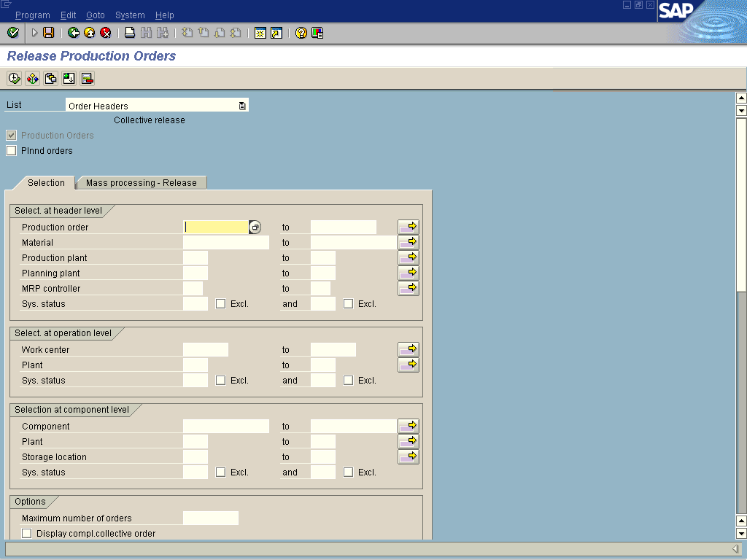Viewport: 747px width, 560px height.
Task: Jump to last page icon
Action: (236, 33)
